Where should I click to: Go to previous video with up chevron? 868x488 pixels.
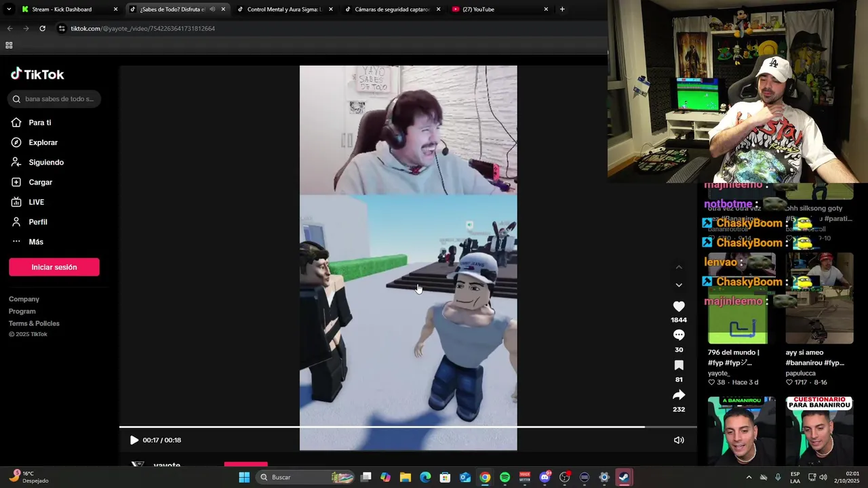[x=679, y=267]
